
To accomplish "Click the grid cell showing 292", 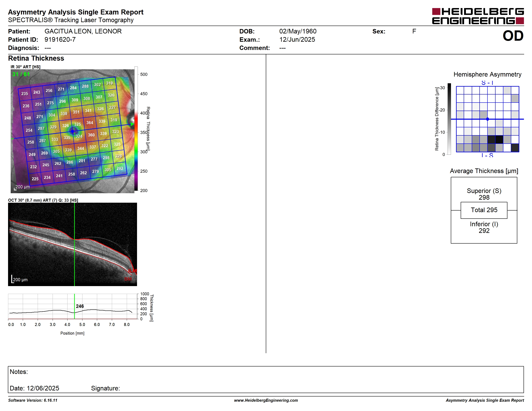I will click(x=120, y=168).
